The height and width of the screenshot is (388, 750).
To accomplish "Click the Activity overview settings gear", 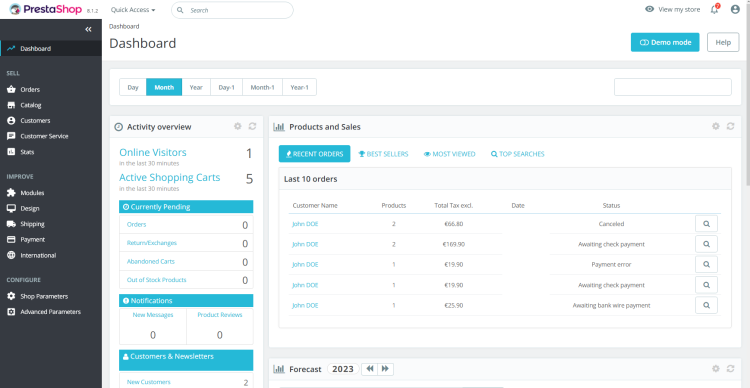I will (238, 126).
